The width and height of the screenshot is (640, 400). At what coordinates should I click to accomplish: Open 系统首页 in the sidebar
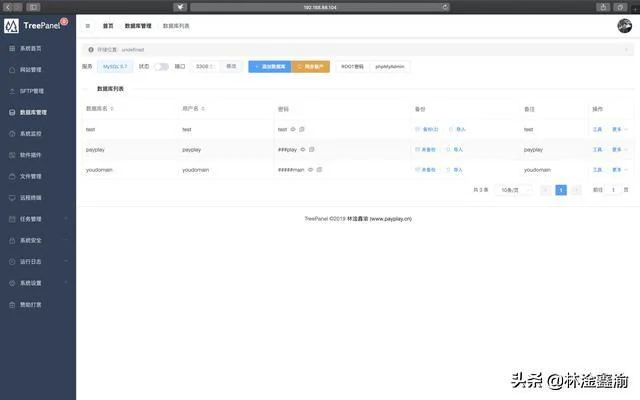tap(31, 49)
